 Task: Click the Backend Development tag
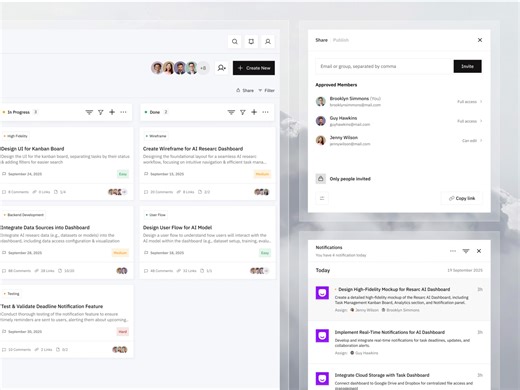(23, 215)
